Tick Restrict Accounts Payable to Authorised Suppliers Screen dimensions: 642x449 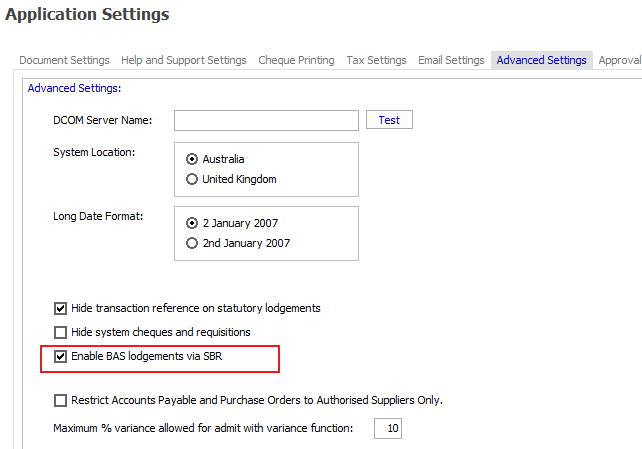click(61, 400)
